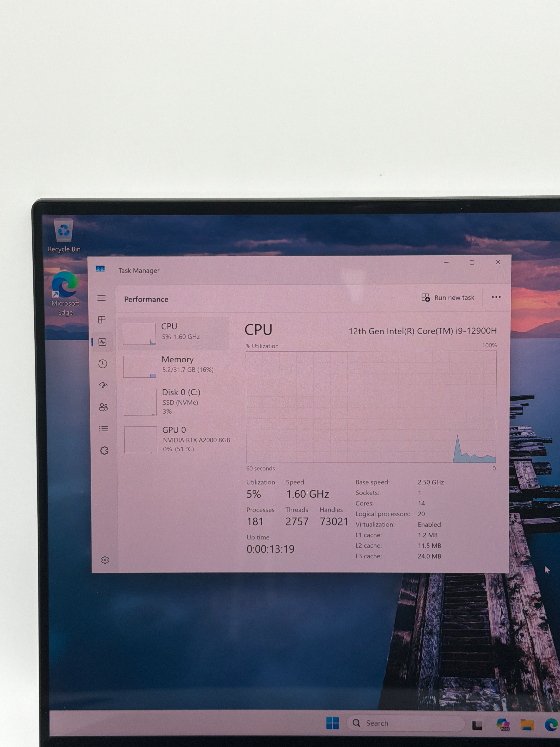Click the Processes value 181
Viewport: 560px width, 747px height.
[255, 522]
